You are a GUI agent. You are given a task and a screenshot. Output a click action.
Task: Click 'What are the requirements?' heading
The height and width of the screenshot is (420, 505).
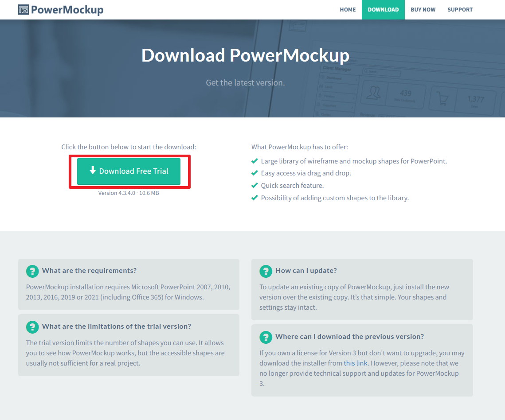[89, 271]
